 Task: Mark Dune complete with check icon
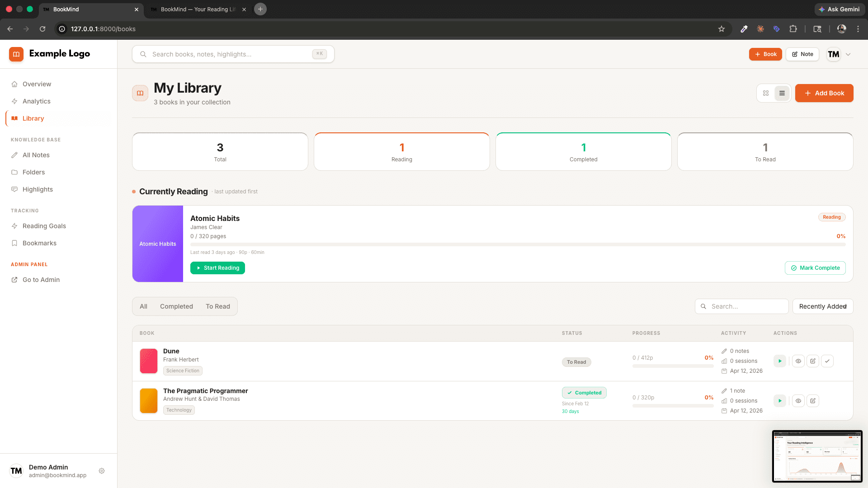[827, 361]
